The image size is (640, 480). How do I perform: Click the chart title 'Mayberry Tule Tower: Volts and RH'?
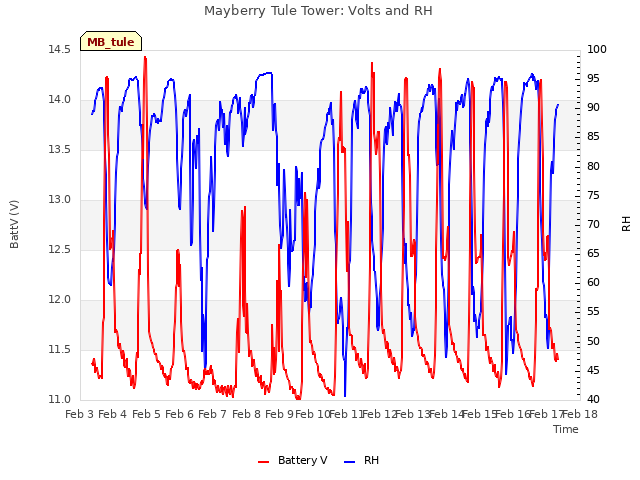pos(318,11)
